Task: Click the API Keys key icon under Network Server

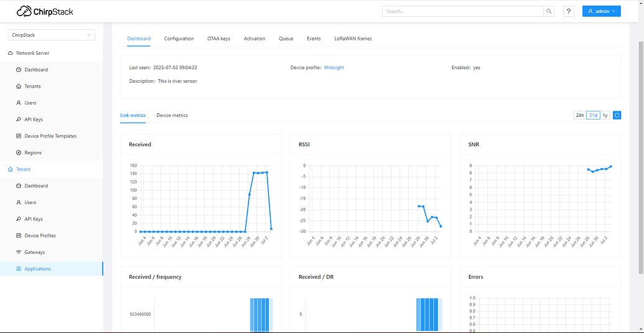Action: point(19,120)
